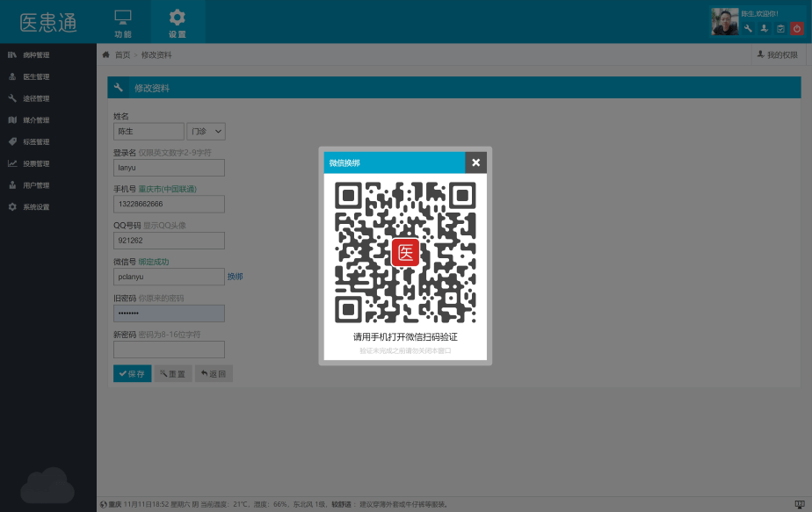Click the chart icon next to 投票管理
The height and width of the screenshot is (512, 812).
point(12,163)
